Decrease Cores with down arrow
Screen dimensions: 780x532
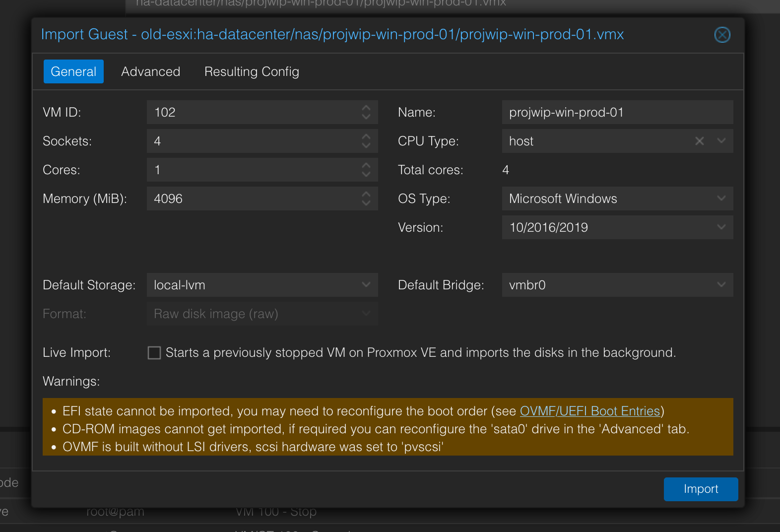pyautogui.click(x=366, y=175)
